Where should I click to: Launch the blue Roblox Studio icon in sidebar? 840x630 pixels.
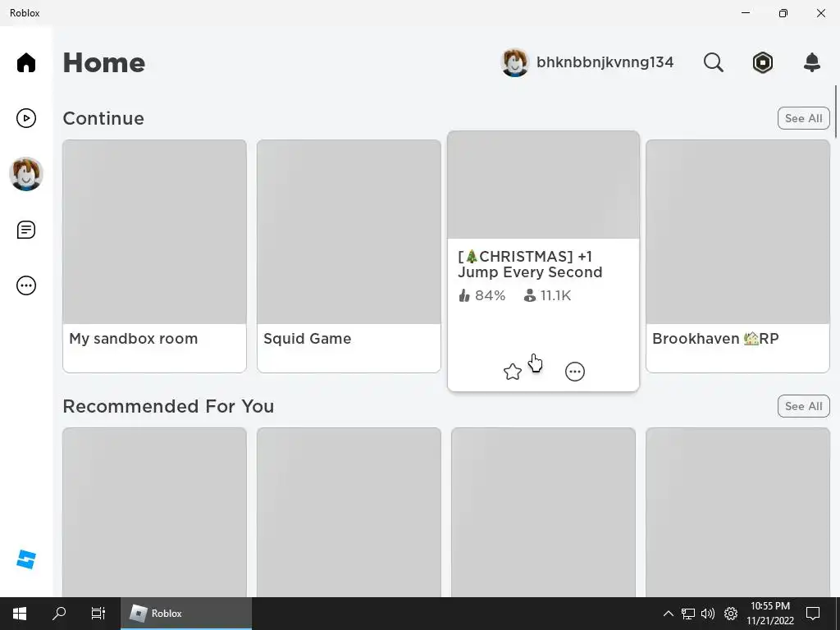25,559
